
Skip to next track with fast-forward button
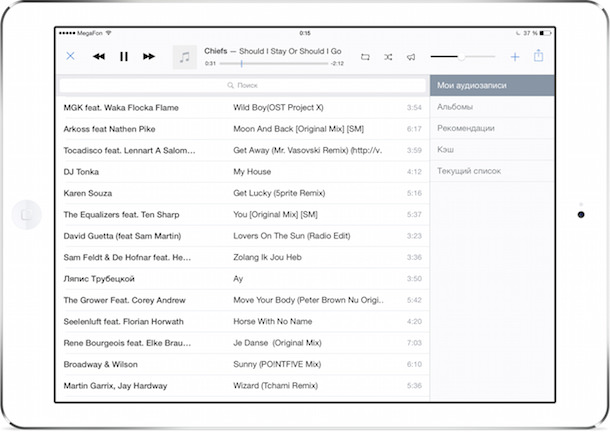[x=149, y=56]
